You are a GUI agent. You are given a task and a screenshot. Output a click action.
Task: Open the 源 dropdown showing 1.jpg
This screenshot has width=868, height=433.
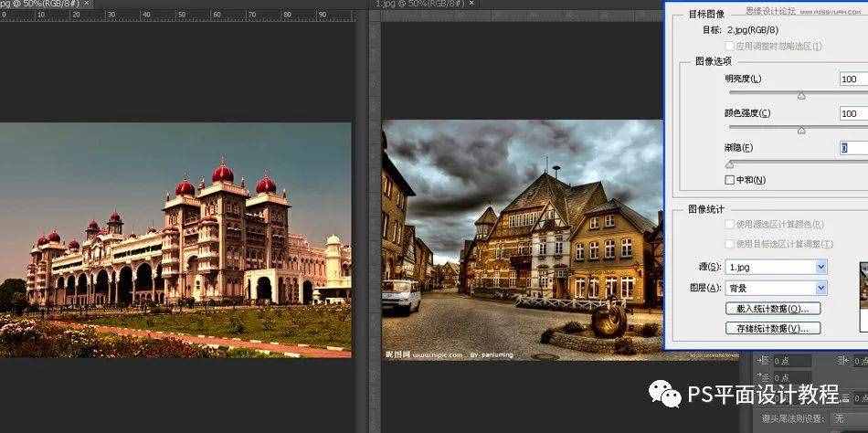(776, 267)
